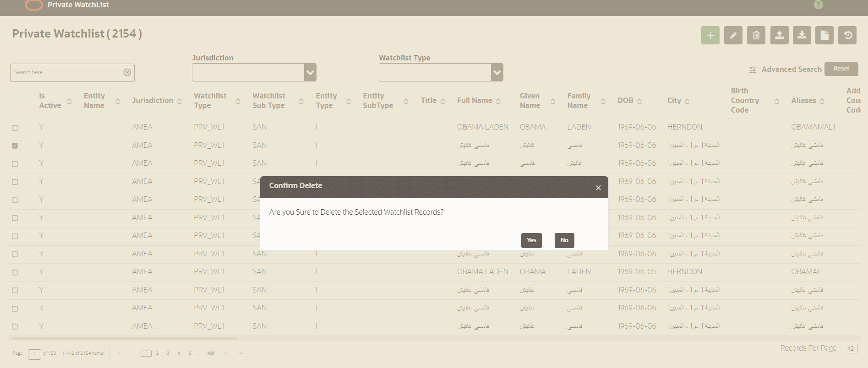The image size is (868, 368).
Task: Check the sixth row checkbox
Action: click(15, 218)
